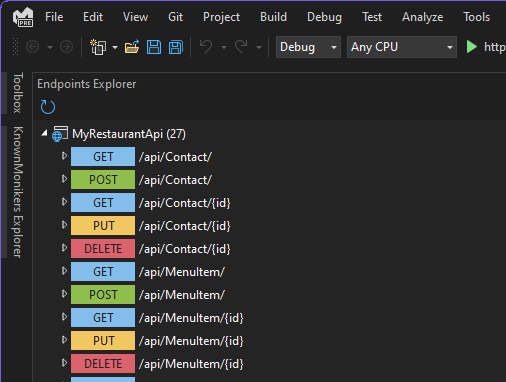Click the /api/Contact/ path next to POST

(x=175, y=180)
